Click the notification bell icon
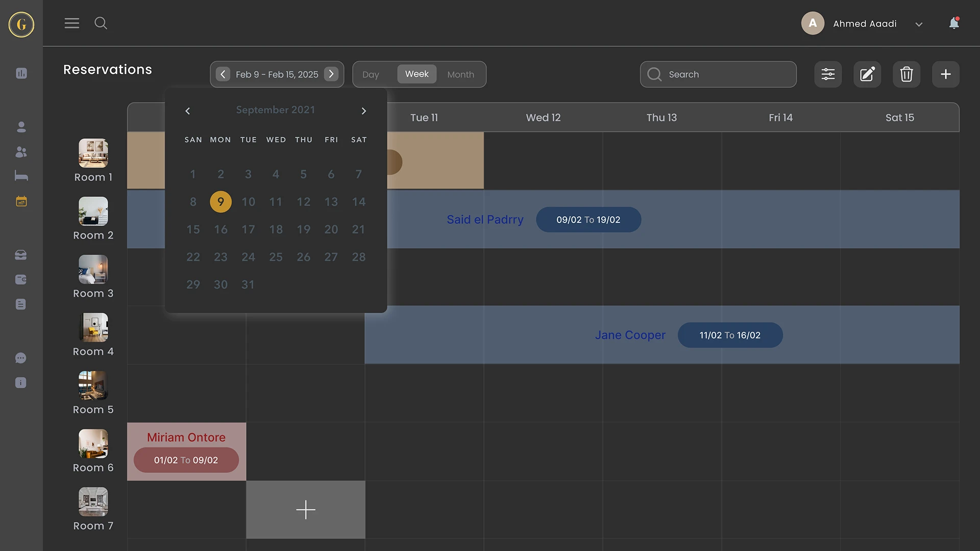The width and height of the screenshot is (980, 551). click(x=953, y=23)
